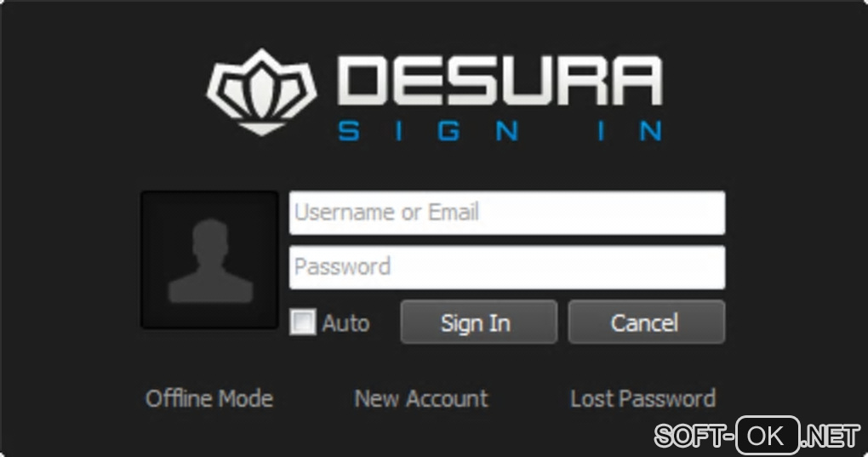The width and height of the screenshot is (868, 457).
Task: Focus the Password field
Action: pos(507,267)
